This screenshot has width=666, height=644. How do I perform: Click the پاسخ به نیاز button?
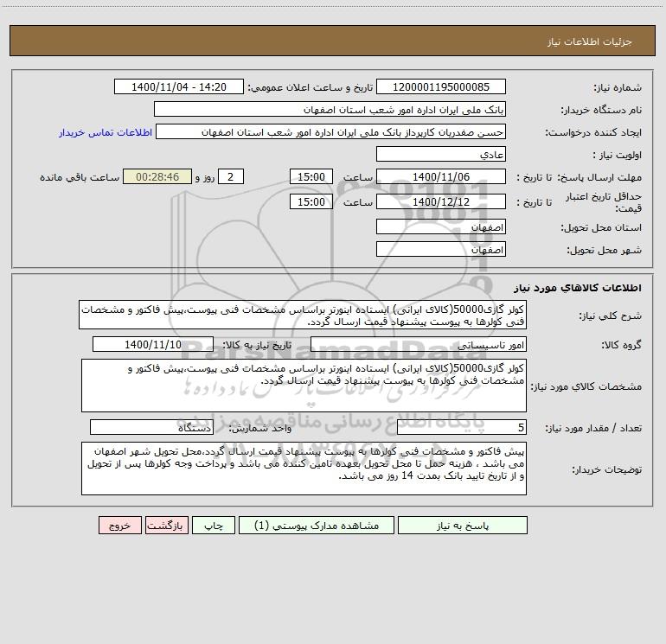(x=463, y=526)
